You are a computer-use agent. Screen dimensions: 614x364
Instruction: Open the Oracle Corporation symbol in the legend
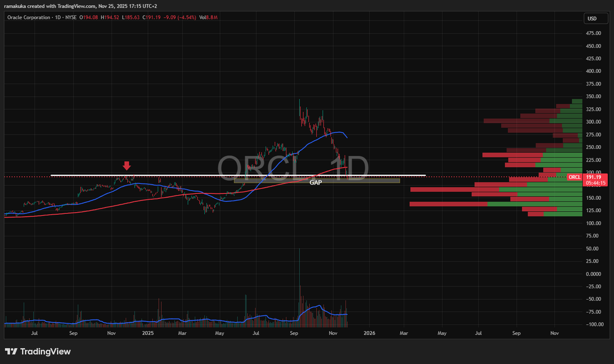[x=28, y=17]
